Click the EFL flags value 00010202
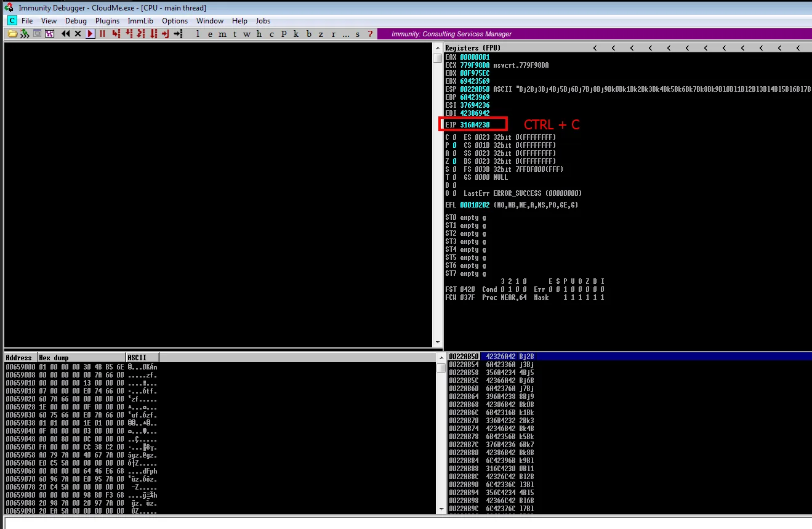 (475, 205)
